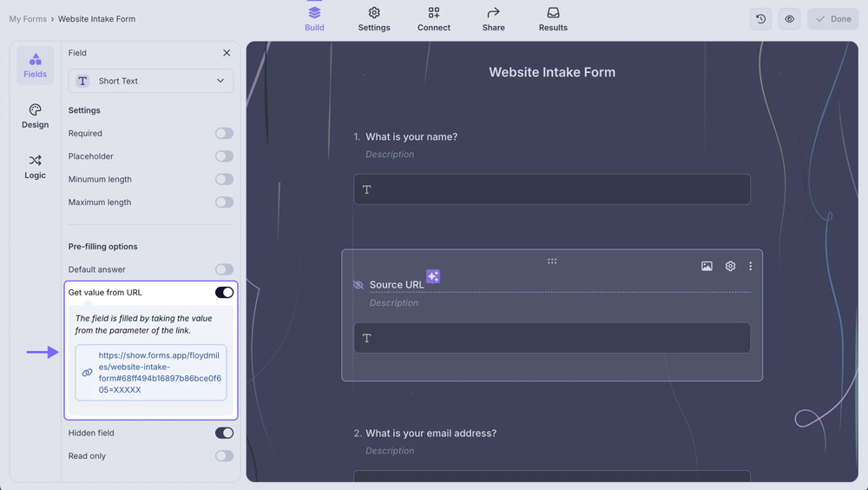The height and width of the screenshot is (490, 868).
Task: Open the Results tab
Action: (553, 19)
